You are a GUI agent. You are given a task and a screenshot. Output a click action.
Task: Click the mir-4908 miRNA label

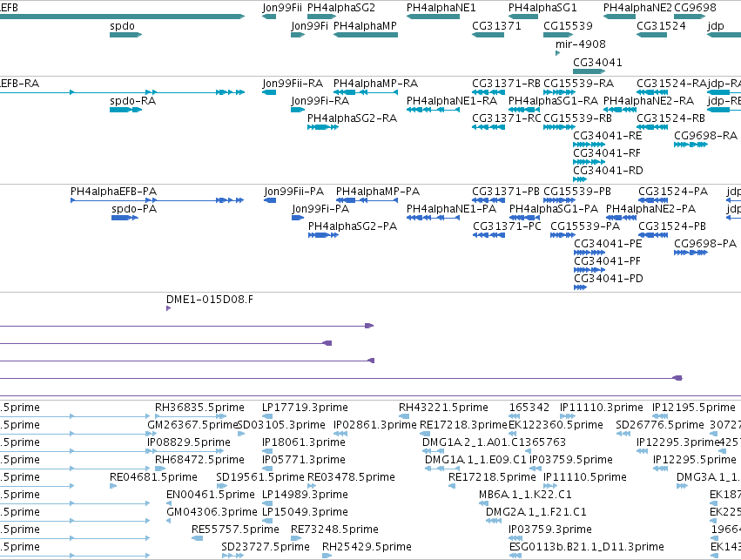580,44
